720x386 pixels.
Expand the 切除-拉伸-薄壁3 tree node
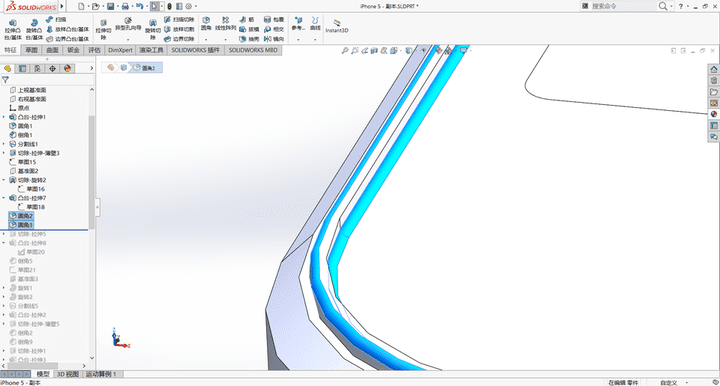click(x=4, y=153)
